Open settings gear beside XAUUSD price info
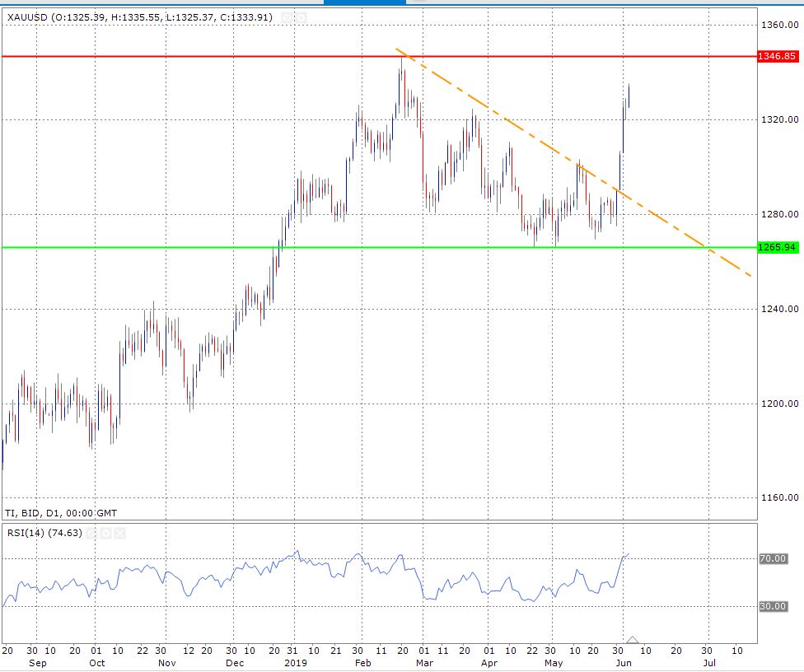Image resolution: width=804 pixels, height=672 pixels. coord(301,17)
